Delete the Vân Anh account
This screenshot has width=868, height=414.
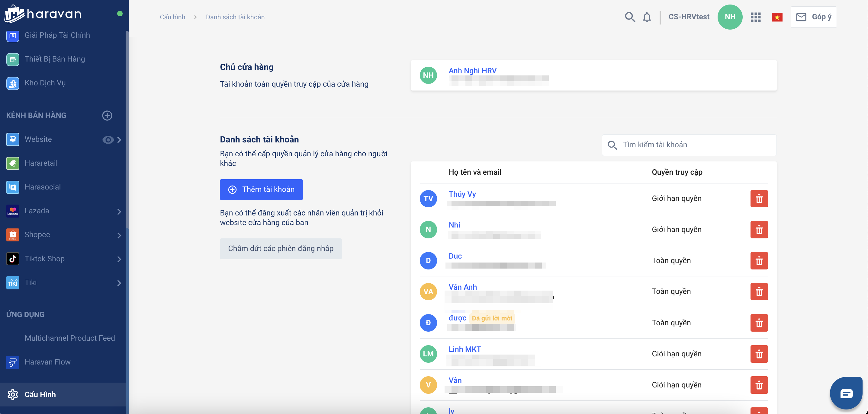coord(759,291)
